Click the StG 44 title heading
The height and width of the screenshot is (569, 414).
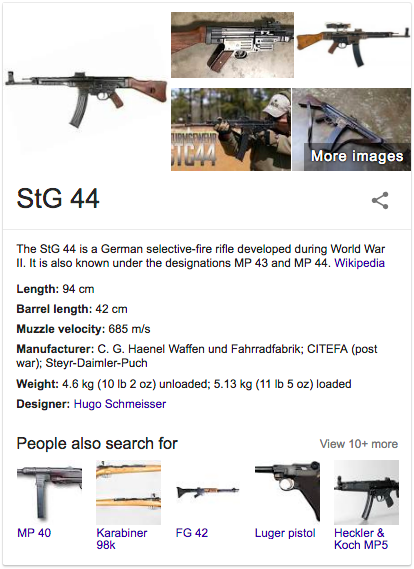click(58, 198)
